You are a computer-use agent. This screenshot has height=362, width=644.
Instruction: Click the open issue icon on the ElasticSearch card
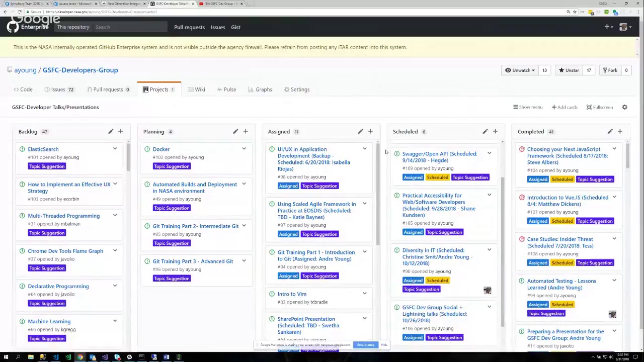tap(22, 149)
